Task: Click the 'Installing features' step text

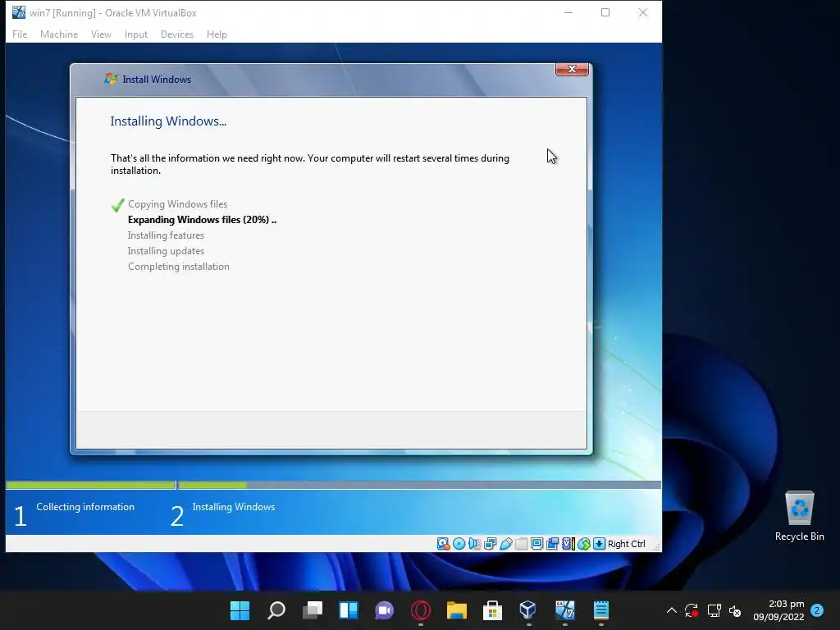Action: coord(166,235)
